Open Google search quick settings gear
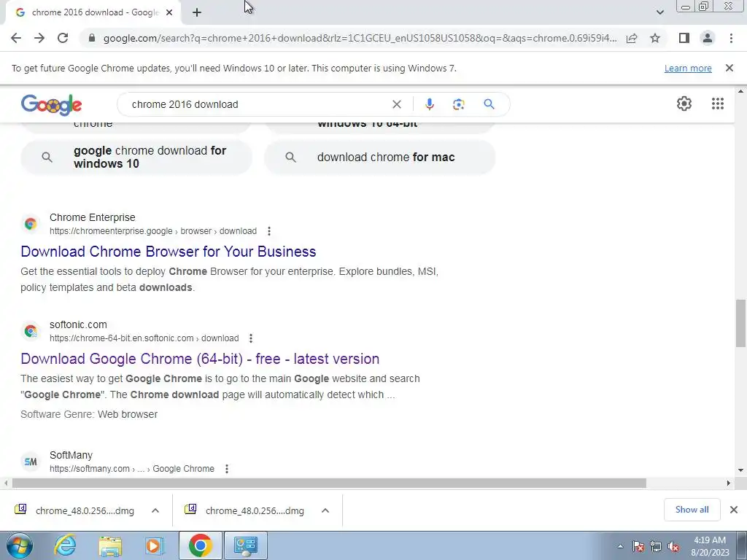The height and width of the screenshot is (560, 747). pyautogui.click(x=684, y=104)
